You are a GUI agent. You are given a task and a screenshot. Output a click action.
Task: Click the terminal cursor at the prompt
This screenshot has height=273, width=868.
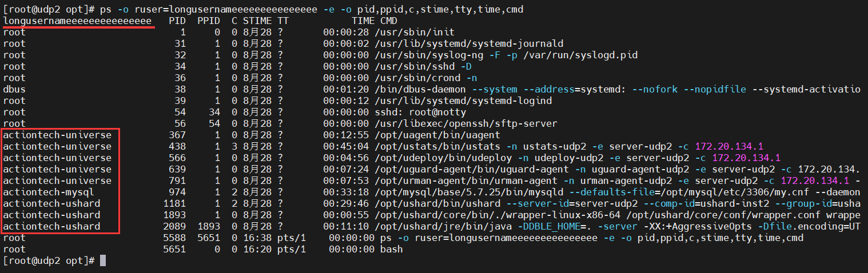(103, 261)
